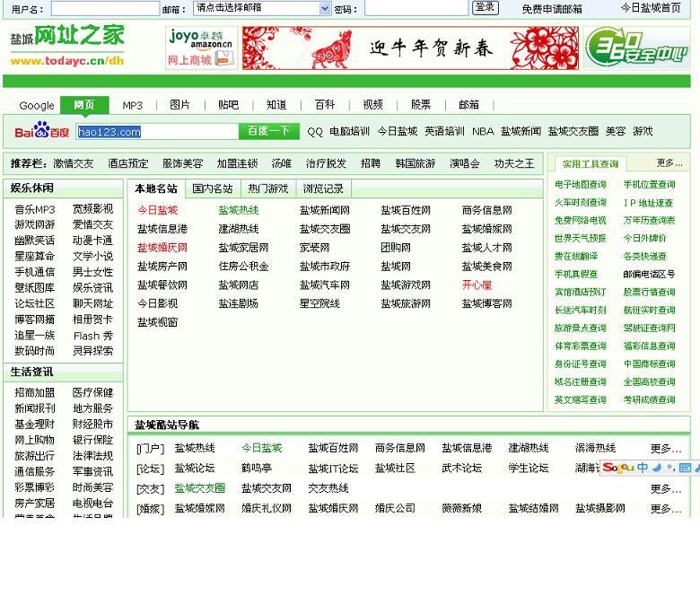Open 招商加盟 category link
The width and height of the screenshot is (700, 596).
pyautogui.click(x=35, y=393)
